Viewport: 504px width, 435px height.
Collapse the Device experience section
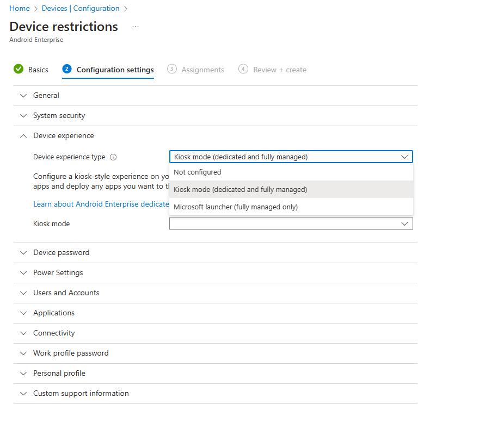click(63, 135)
